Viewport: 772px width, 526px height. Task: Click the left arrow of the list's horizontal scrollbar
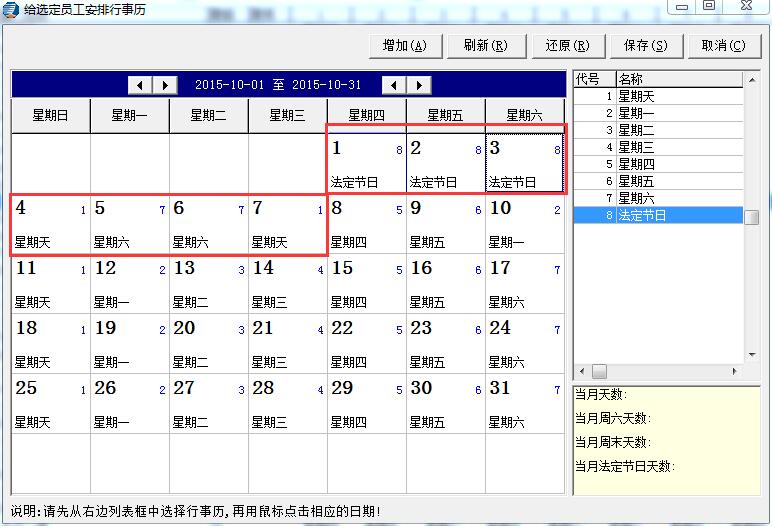click(581, 371)
